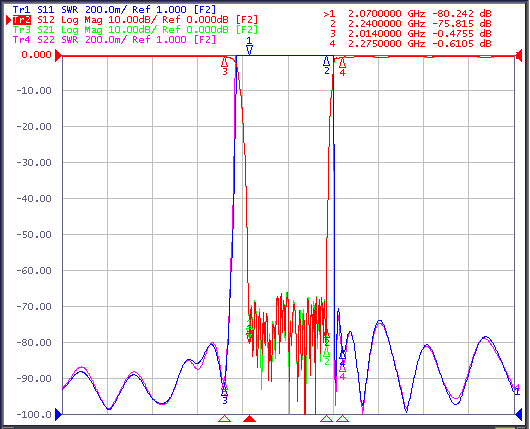Click the -75.815 dB marker value
Screen dimensions: 530x429
point(462,24)
